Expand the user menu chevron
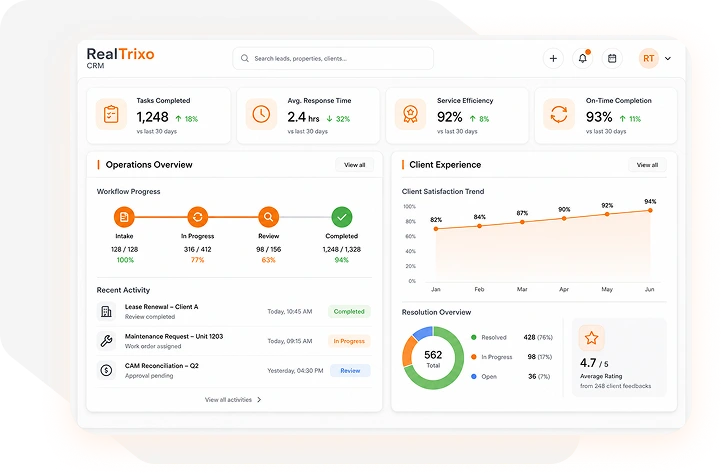This screenshot has width=722, height=474. (668, 59)
